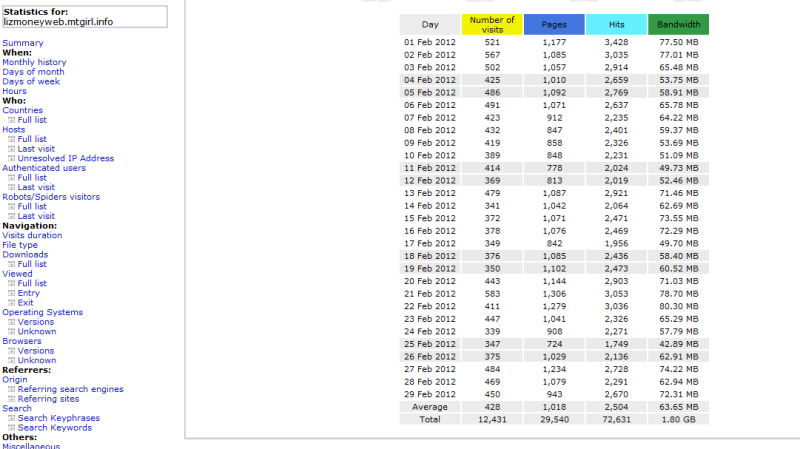Image resolution: width=800 pixels, height=449 pixels.
Task: Open Versions under Browsers
Action: 36,351
